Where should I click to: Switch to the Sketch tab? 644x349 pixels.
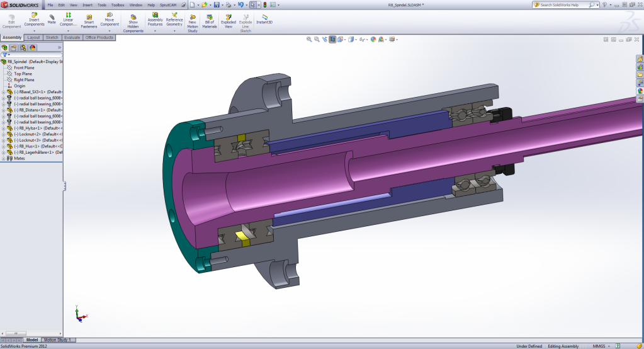[52, 37]
